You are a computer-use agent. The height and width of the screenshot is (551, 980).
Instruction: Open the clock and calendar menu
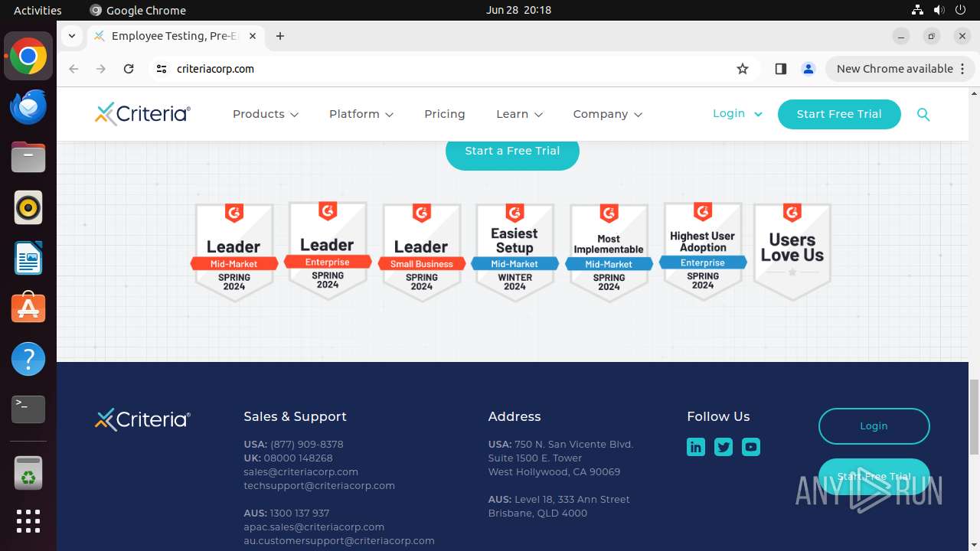pos(518,10)
